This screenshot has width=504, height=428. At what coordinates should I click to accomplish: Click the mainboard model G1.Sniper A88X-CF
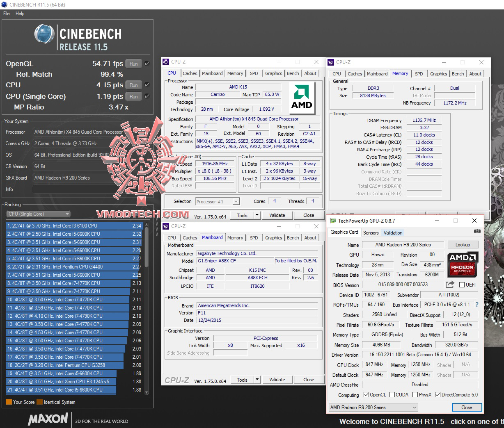(236, 261)
